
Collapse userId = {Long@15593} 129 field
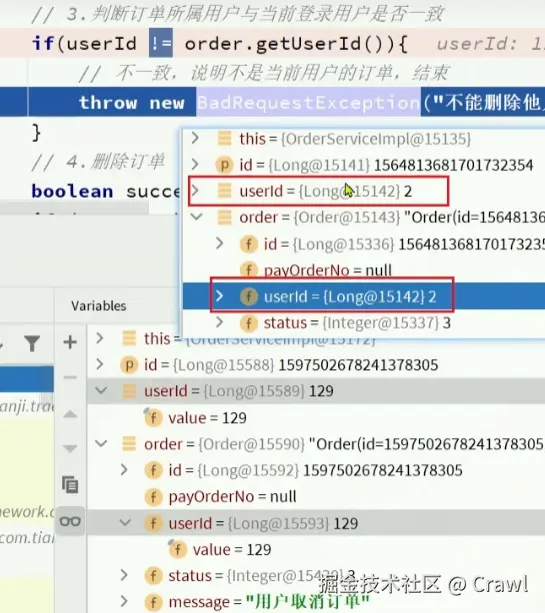[125, 522]
